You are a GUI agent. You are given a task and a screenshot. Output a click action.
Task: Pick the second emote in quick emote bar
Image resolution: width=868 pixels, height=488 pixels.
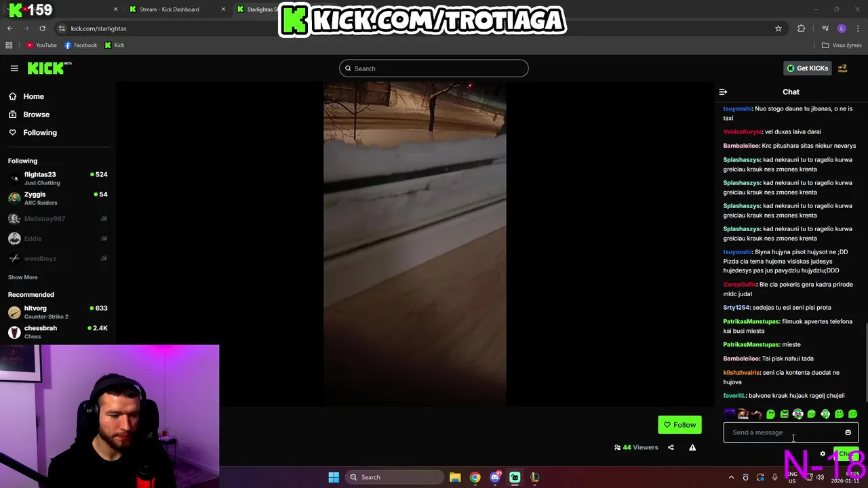click(x=743, y=413)
